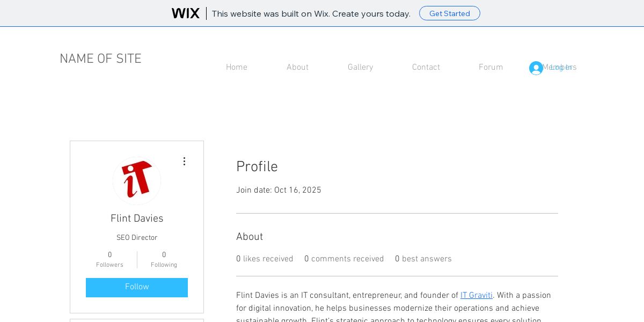Click the Flint Davies name heading
Screen dimensions: 644x322
137,219
